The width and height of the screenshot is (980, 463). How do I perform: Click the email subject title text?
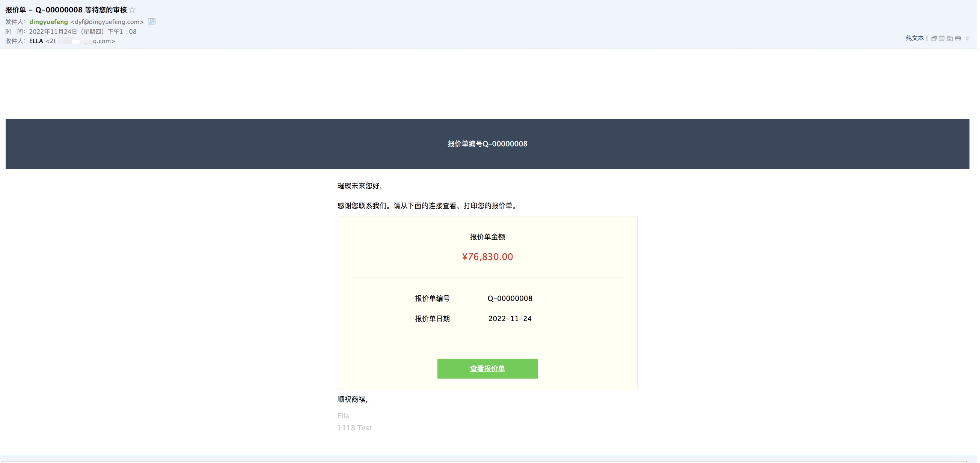66,10
